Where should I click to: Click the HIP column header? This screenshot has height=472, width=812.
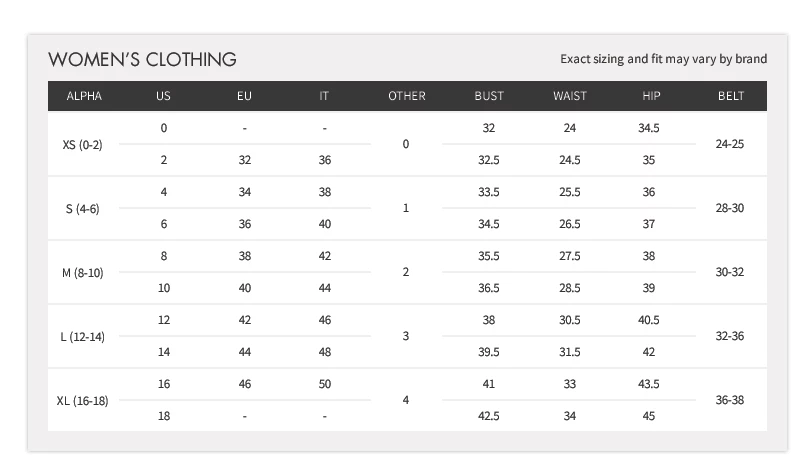click(x=651, y=96)
